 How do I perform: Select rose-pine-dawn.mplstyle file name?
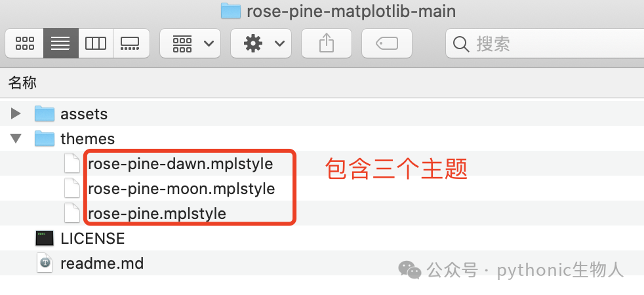pyautogui.click(x=180, y=164)
